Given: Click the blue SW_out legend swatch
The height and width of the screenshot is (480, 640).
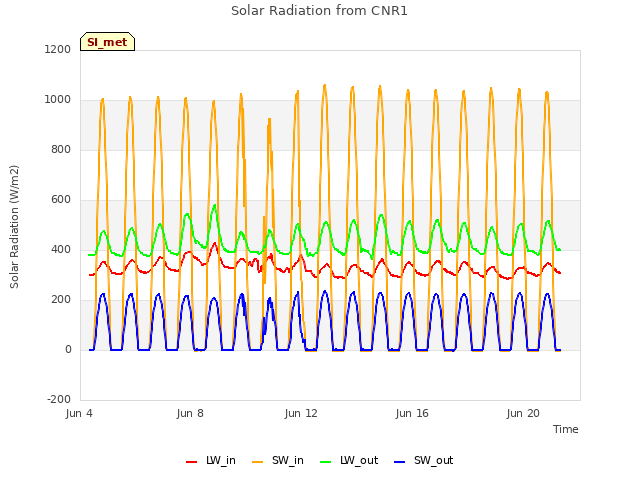Looking at the screenshot, I should [400, 462].
